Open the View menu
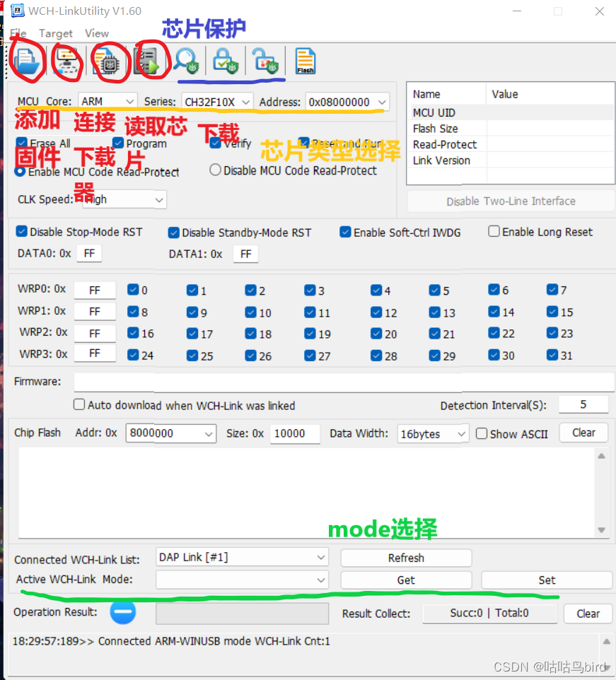616x680 pixels. click(x=97, y=33)
